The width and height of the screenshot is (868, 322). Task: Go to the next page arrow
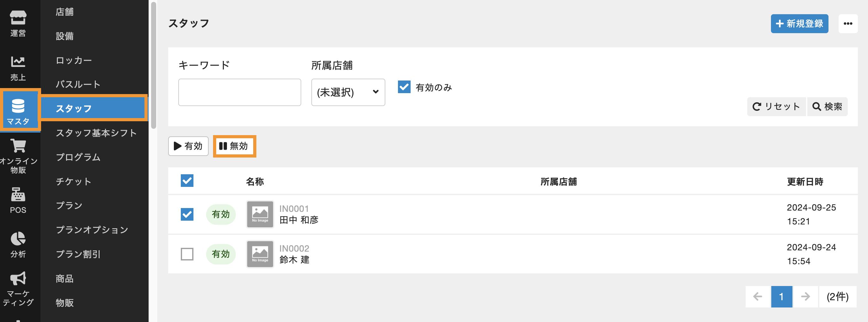coord(805,296)
